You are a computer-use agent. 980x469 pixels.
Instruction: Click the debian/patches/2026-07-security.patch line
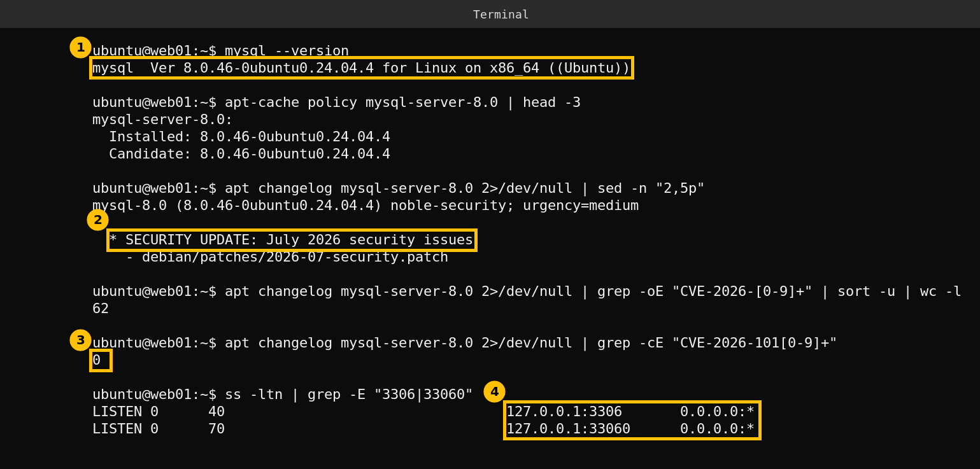pyautogui.click(x=287, y=257)
